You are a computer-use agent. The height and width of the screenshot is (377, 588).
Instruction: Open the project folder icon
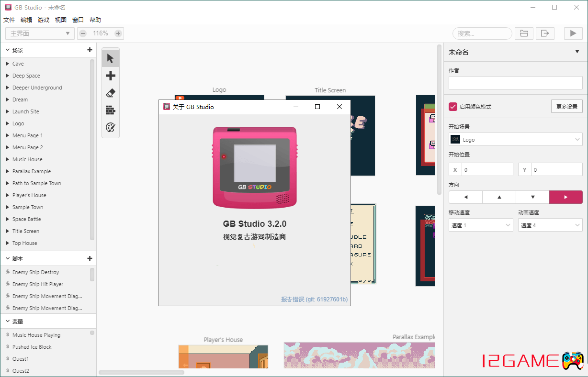pos(524,33)
